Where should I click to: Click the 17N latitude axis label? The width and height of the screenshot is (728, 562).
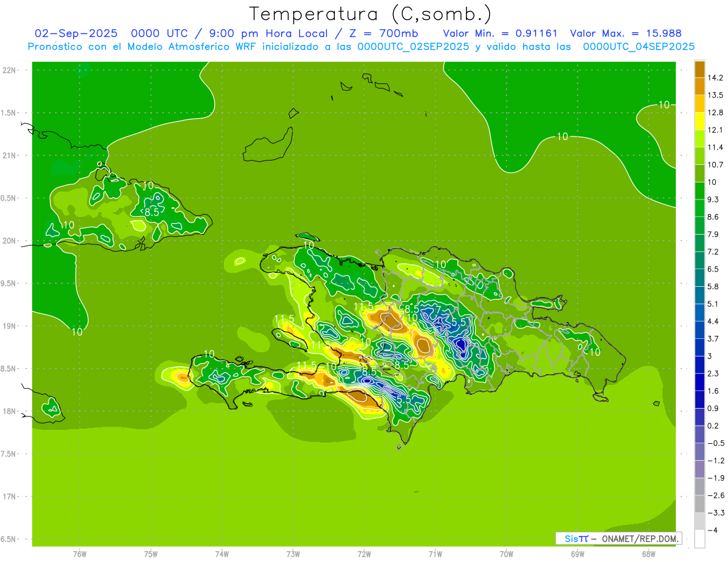click(10, 497)
